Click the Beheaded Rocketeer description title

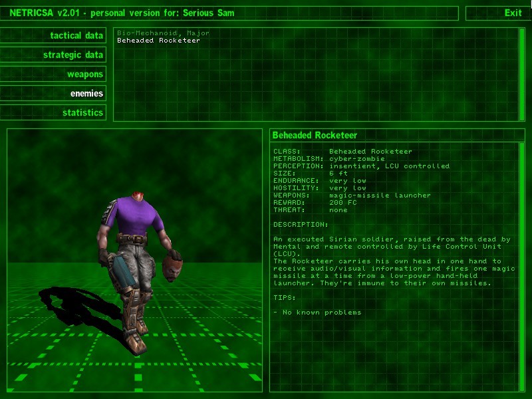(315, 135)
